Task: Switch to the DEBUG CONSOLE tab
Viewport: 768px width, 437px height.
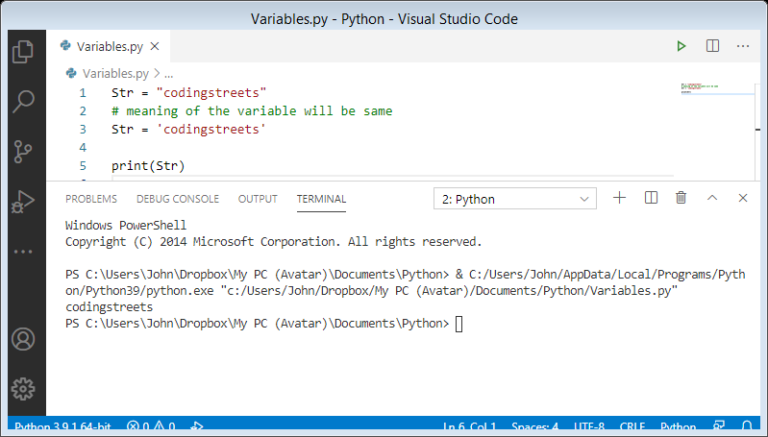Action: (177, 199)
